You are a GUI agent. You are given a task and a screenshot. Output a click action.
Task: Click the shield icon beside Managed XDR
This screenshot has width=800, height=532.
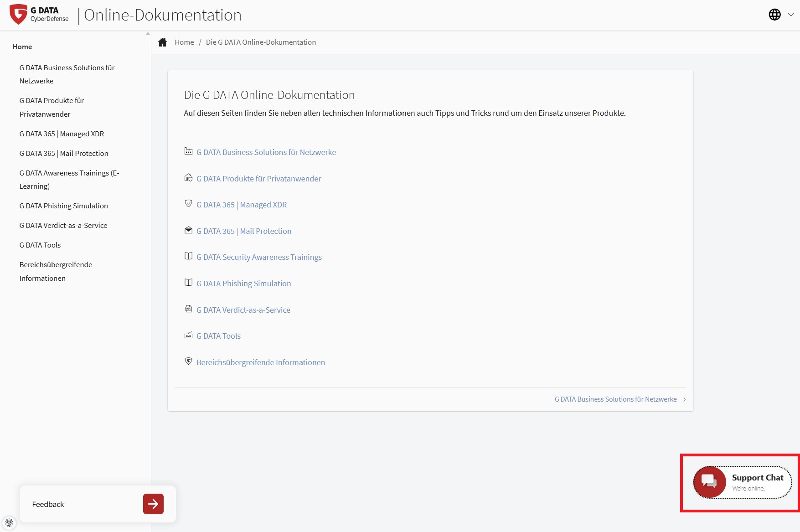(x=188, y=204)
